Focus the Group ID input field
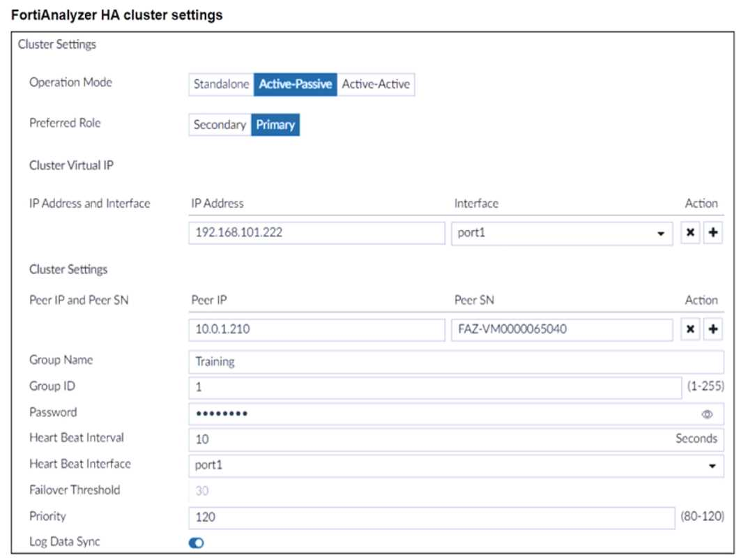 [434, 388]
